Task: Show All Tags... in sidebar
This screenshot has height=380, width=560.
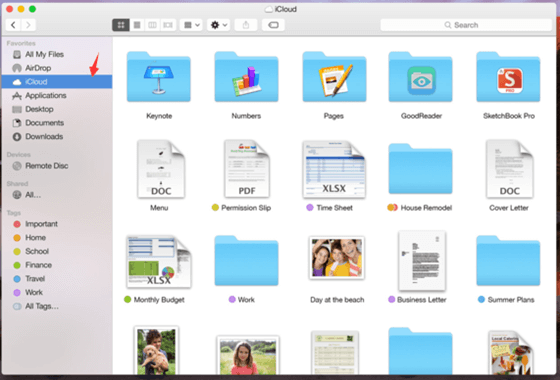Action: (57, 306)
